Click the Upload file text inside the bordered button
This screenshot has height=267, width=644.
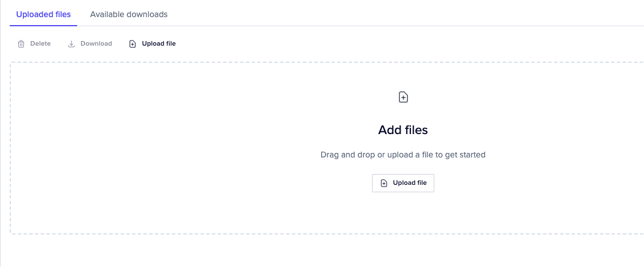click(x=410, y=183)
